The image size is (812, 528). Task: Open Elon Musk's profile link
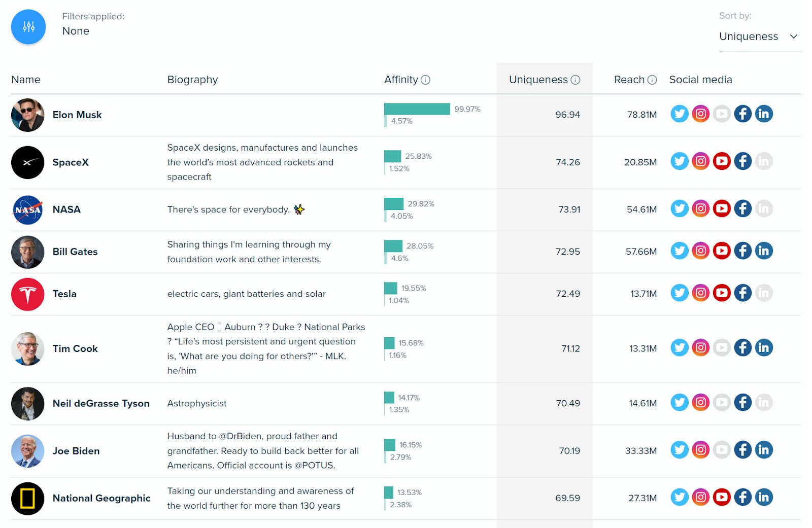click(x=77, y=115)
